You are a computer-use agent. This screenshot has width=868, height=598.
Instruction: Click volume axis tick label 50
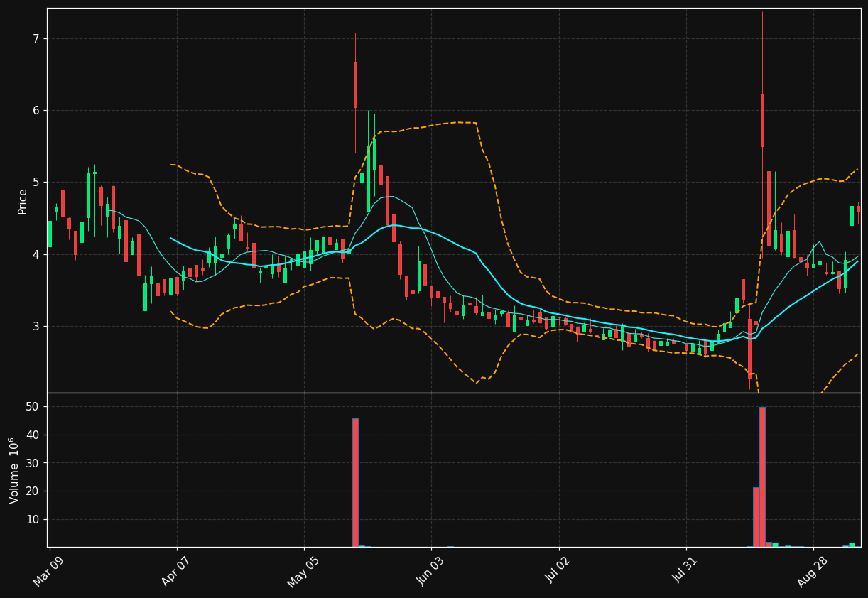coord(33,407)
